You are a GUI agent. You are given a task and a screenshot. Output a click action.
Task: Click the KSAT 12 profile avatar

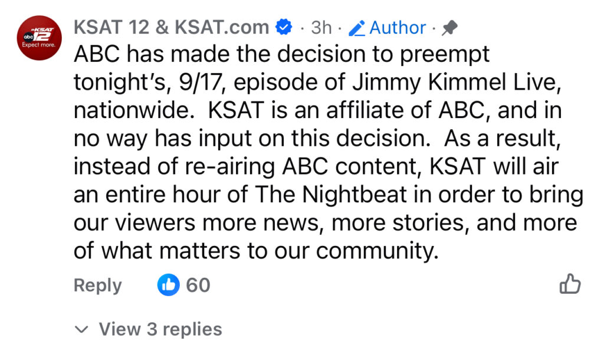click(39, 38)
